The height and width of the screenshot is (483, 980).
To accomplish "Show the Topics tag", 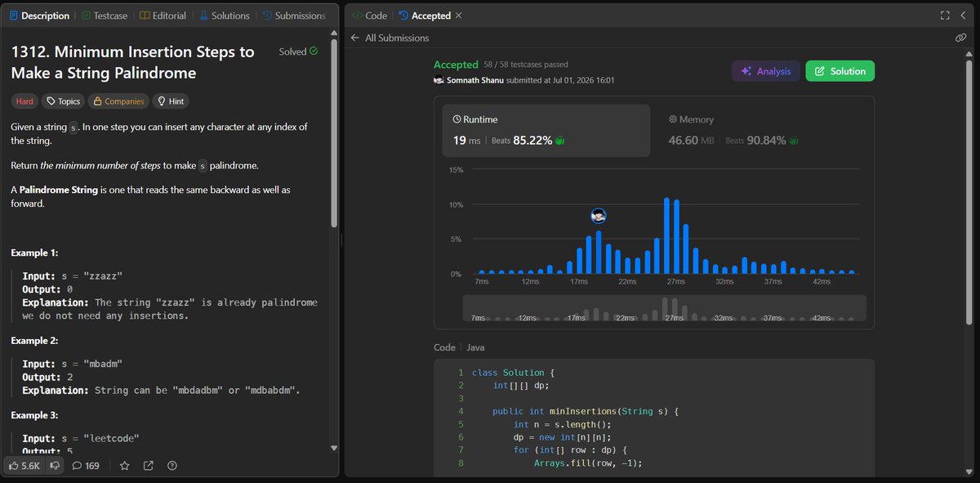I will click(x=63, y=101).
